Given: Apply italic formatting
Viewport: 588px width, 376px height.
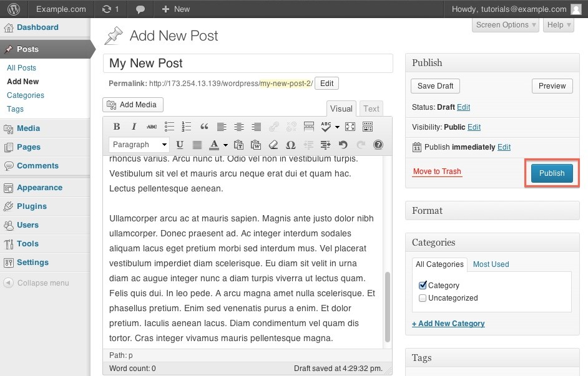Looking at the screenshot, I should (x=134, y=127).
